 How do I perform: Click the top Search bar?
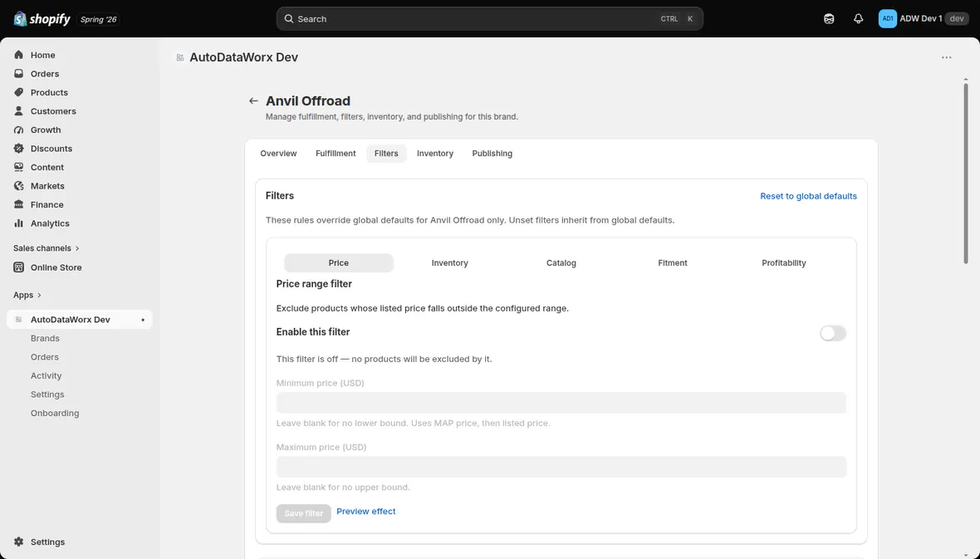(x=489, y=19)
